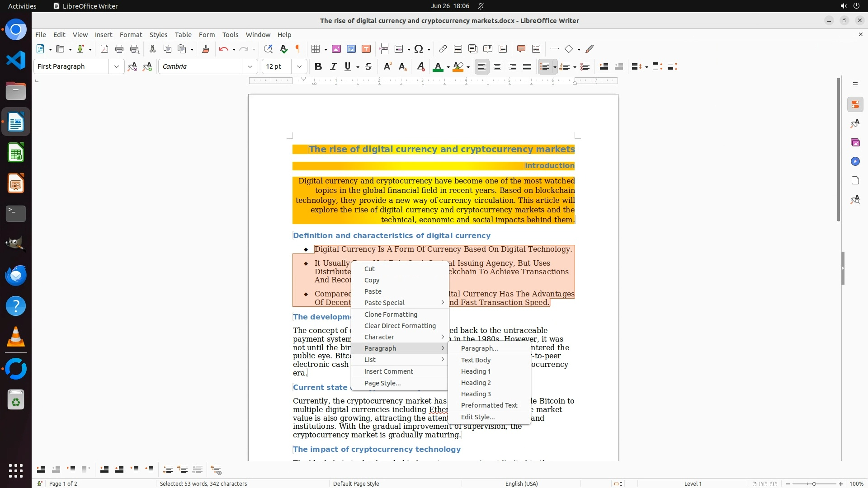
Task: Click the Insert Hyperlink icon
Action: [443, 49]
